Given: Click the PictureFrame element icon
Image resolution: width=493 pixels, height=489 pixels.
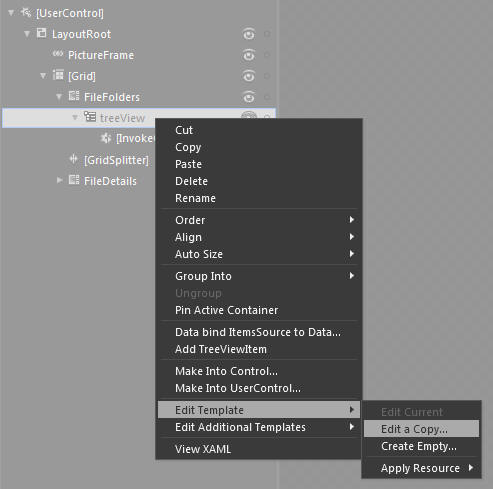Looking at the screenshot, I should tap(58, 54).
